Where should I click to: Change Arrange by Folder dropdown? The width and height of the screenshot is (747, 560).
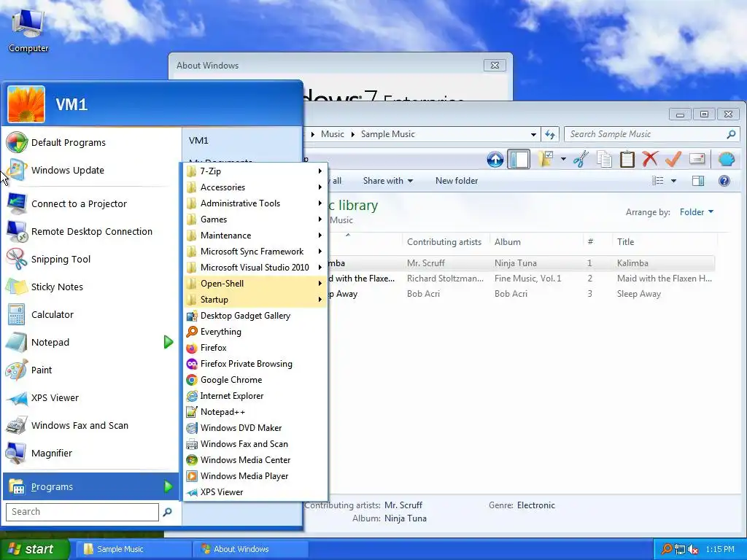[697, 212]
